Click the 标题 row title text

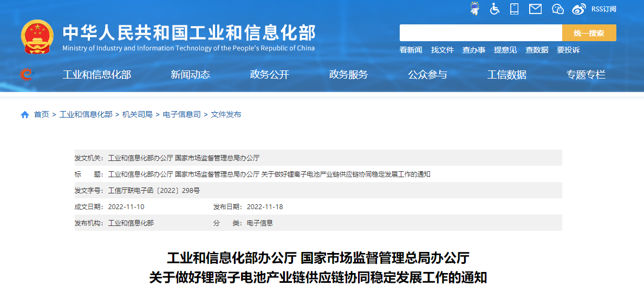pyautogui.click(x=269, y=174)
